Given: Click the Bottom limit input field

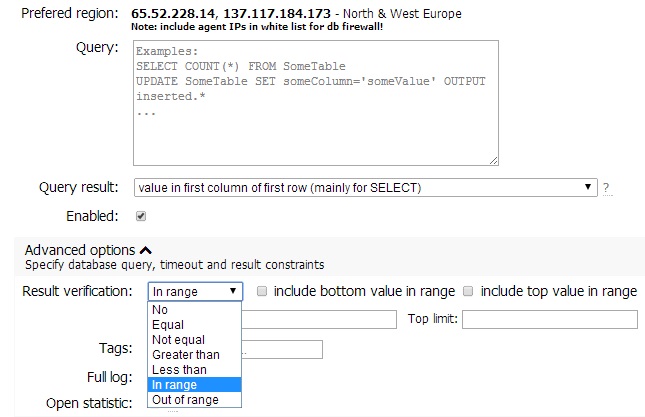Looking at the screenshot, I should (x=318, y=319).
